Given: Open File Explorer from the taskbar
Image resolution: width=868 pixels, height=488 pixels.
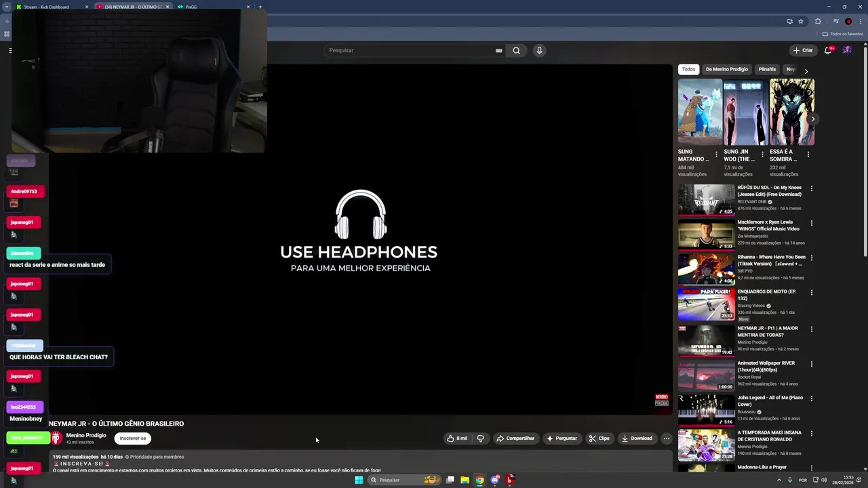Looking at the screenshot, I should (465, 480).
